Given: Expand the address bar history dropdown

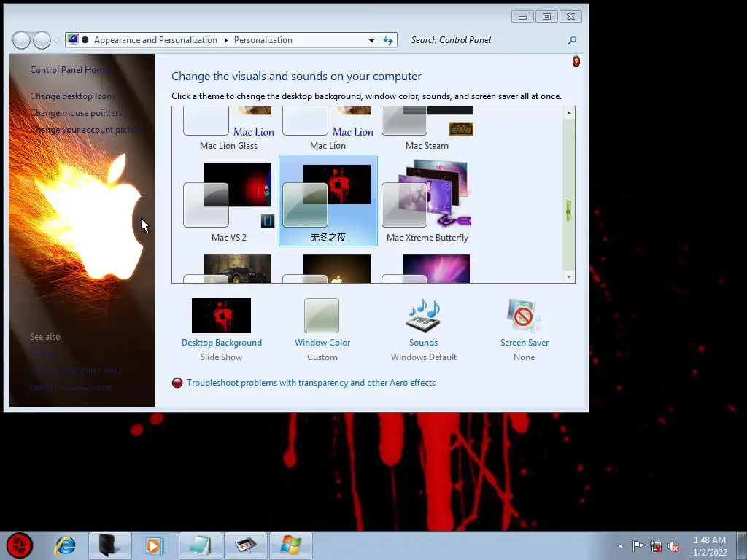Looking at the screenshot, I should coord(371,41).
